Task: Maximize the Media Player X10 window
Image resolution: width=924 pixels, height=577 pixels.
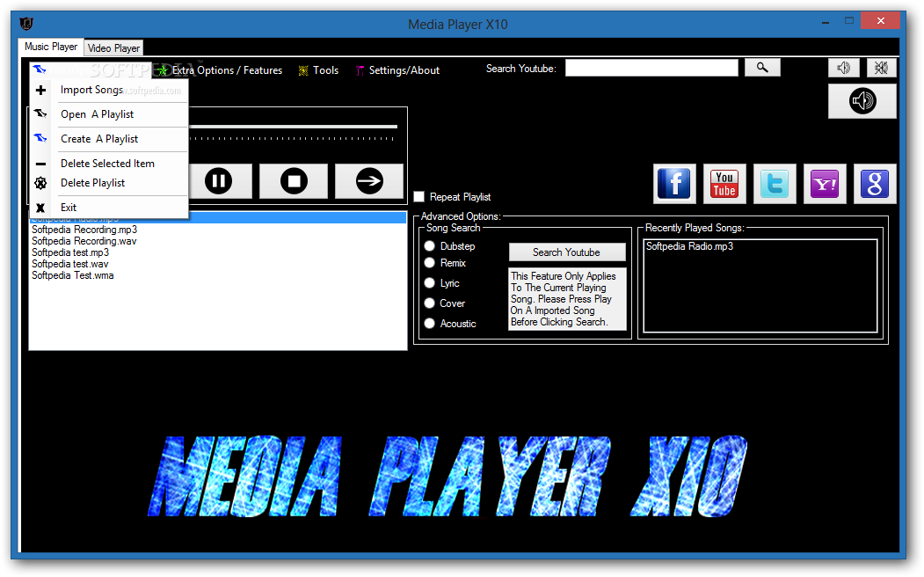Action: point(849,21)
